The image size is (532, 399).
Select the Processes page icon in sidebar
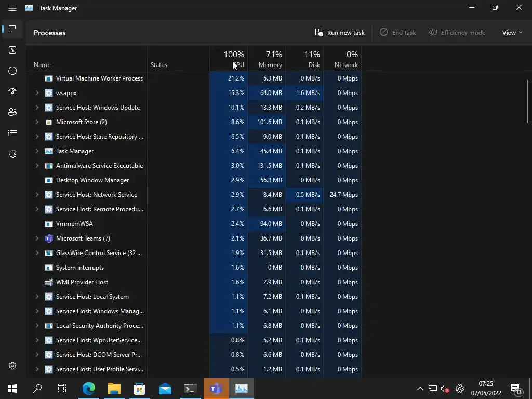click(12, 29)
